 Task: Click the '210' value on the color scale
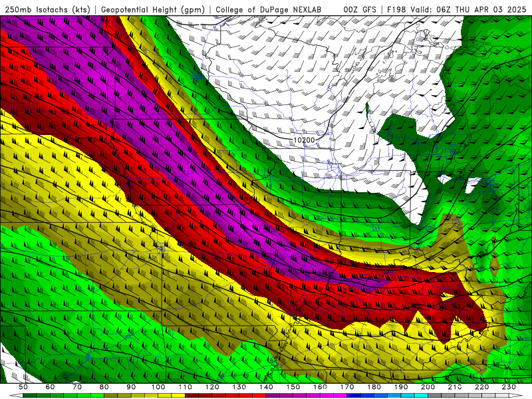(x=455, y=387)
